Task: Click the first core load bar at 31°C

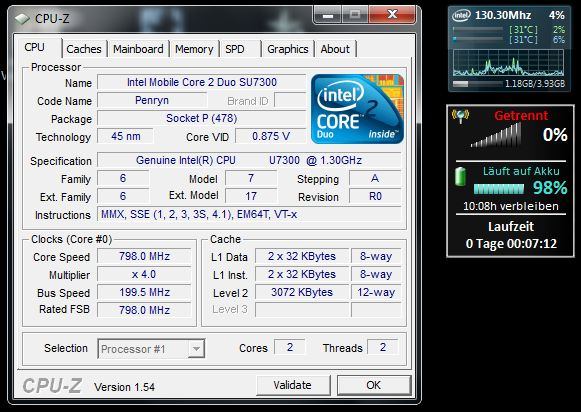Action: (478, 29)
